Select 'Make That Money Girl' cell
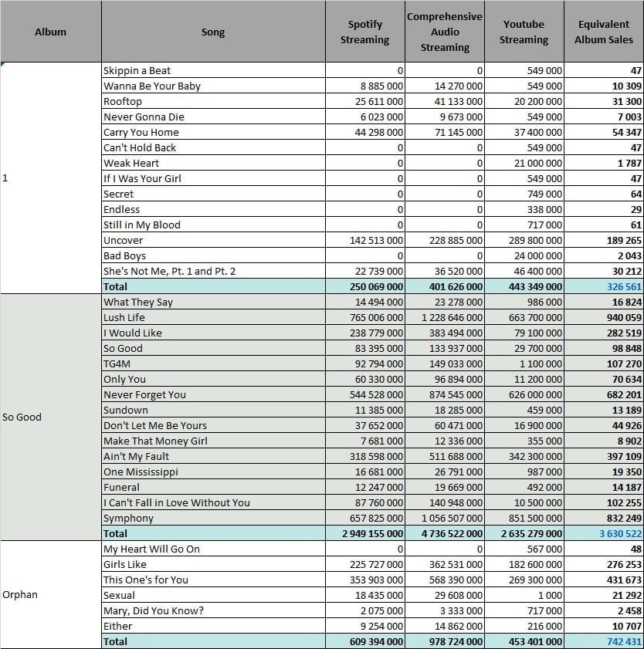Screen dimensions: 644x649 tap(213, 441)
